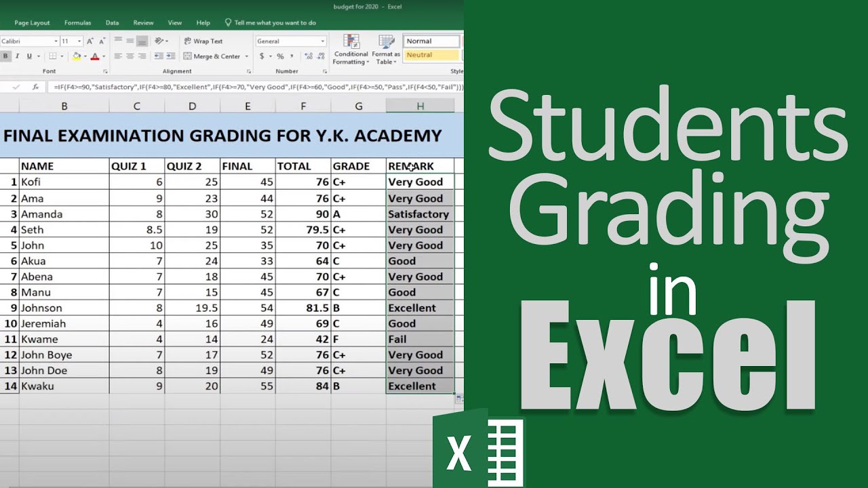
Task: Click the REMARK header cell
Action: 420,166
